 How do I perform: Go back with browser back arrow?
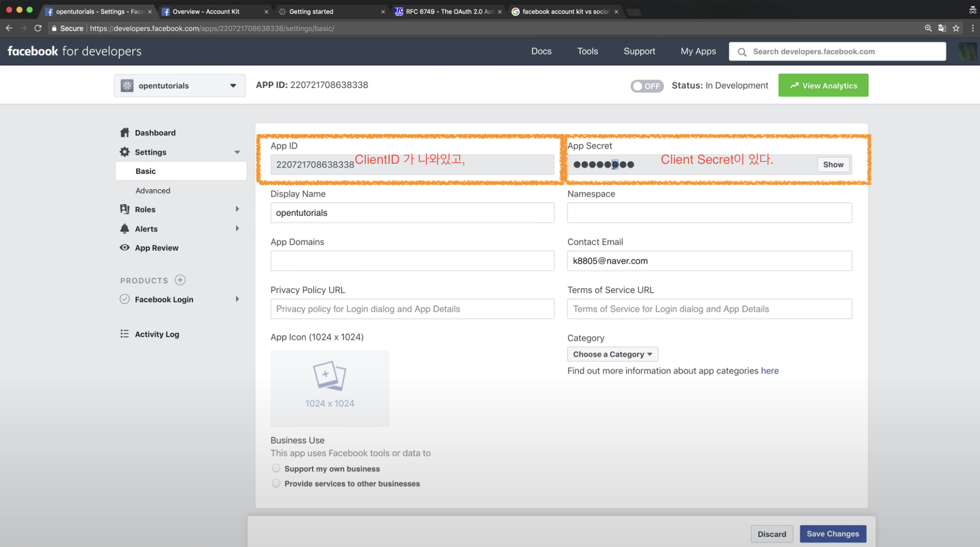(x=9, y=28)
